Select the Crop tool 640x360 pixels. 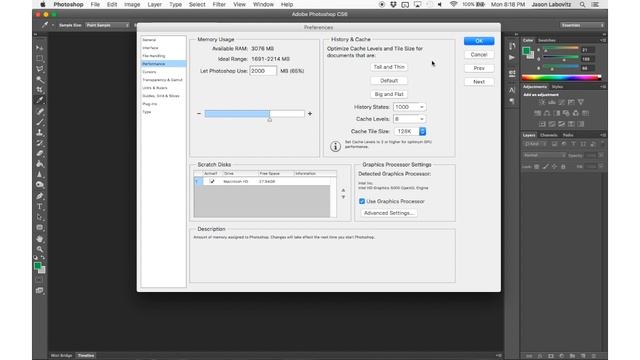click(x=40, y=89)
